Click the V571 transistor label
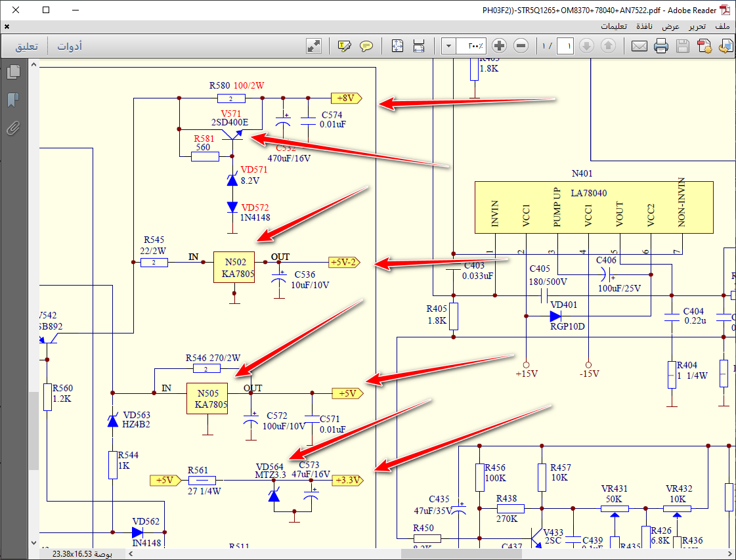736x560 pixels. [231, 114]
